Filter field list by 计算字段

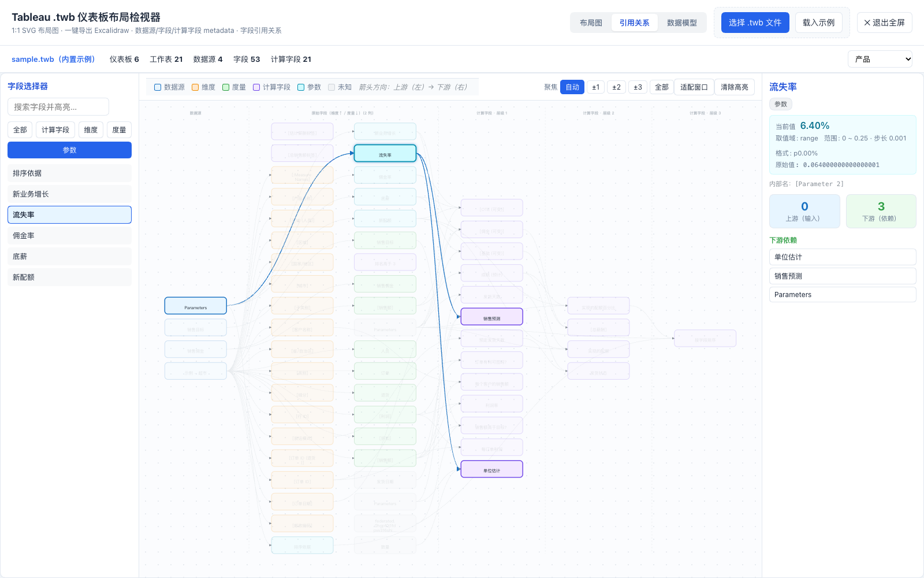click(x=55, y=130)
